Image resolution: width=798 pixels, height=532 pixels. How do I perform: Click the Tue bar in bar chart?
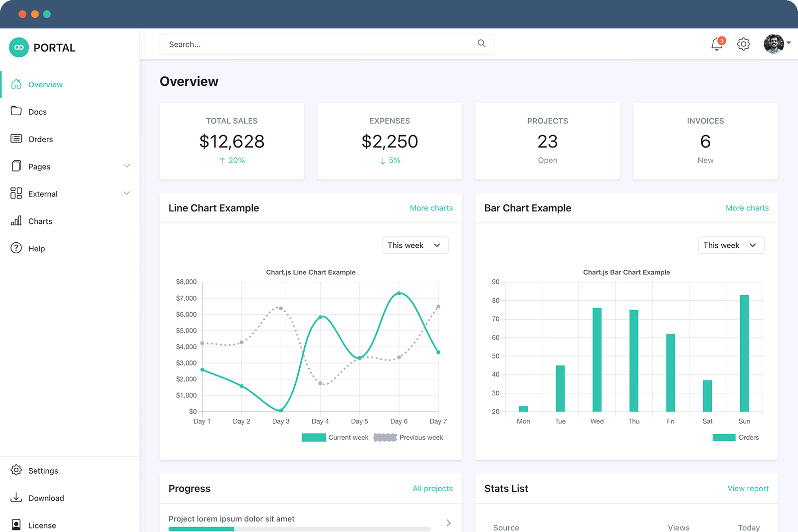pos(560,388)
